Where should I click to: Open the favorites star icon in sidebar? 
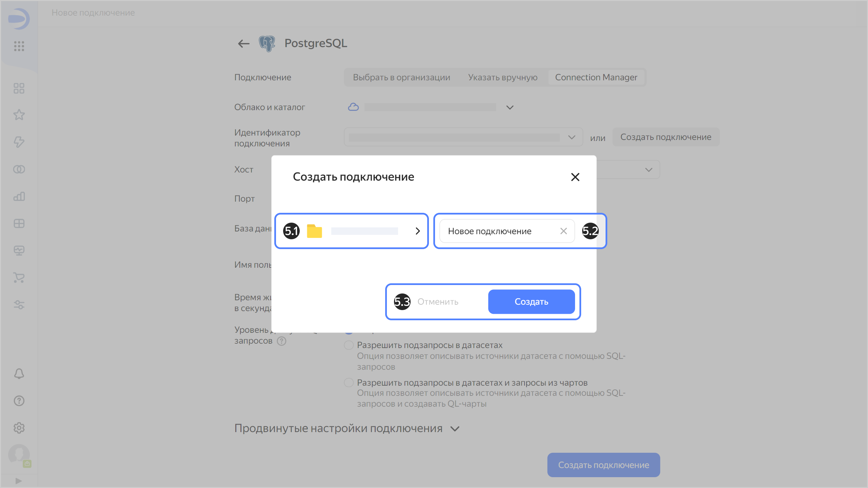[19, 115]
